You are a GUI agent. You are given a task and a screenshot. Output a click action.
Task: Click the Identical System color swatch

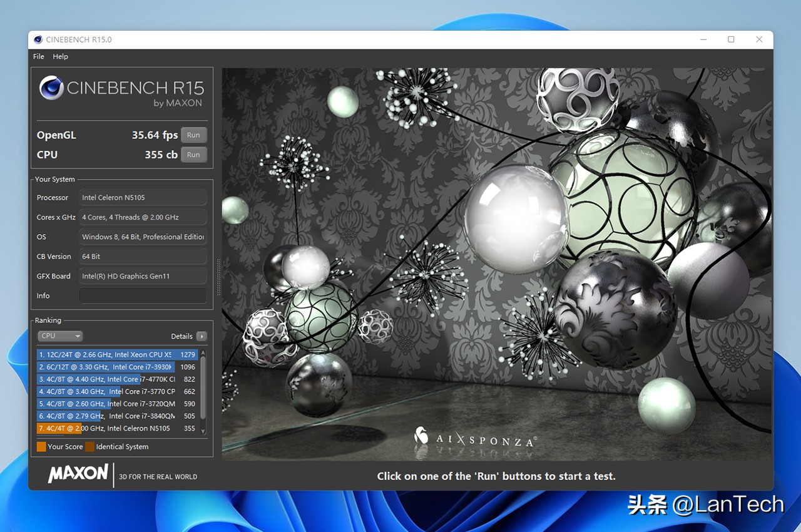point(89,447)
